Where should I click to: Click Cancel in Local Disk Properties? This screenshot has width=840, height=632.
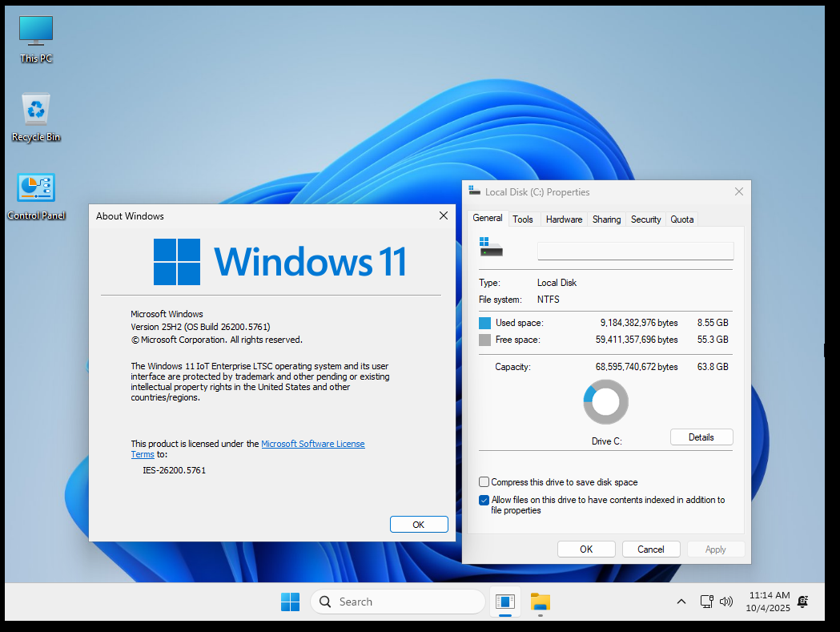[651, 549]
